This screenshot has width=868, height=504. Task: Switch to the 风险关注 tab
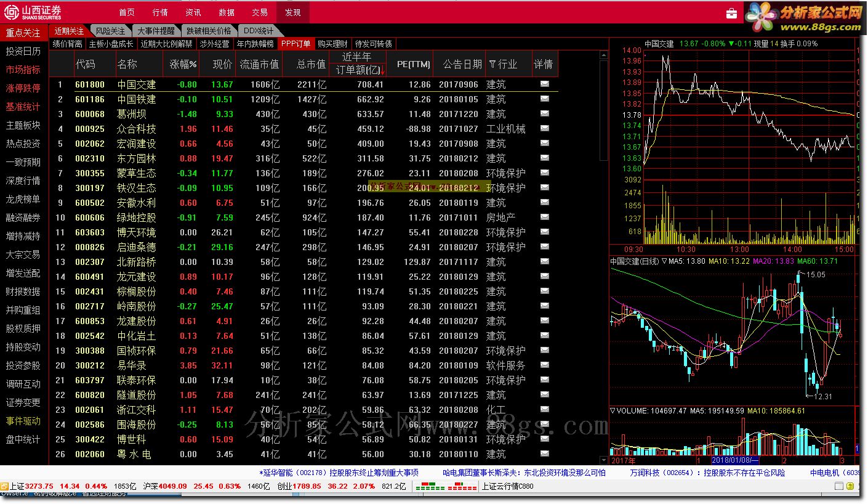tap(110, 31)
